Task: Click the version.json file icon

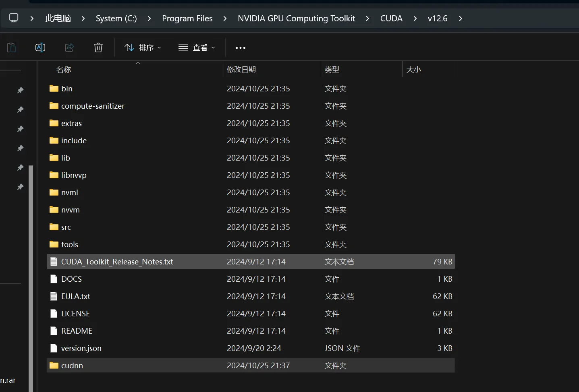Action: (54, 348)
